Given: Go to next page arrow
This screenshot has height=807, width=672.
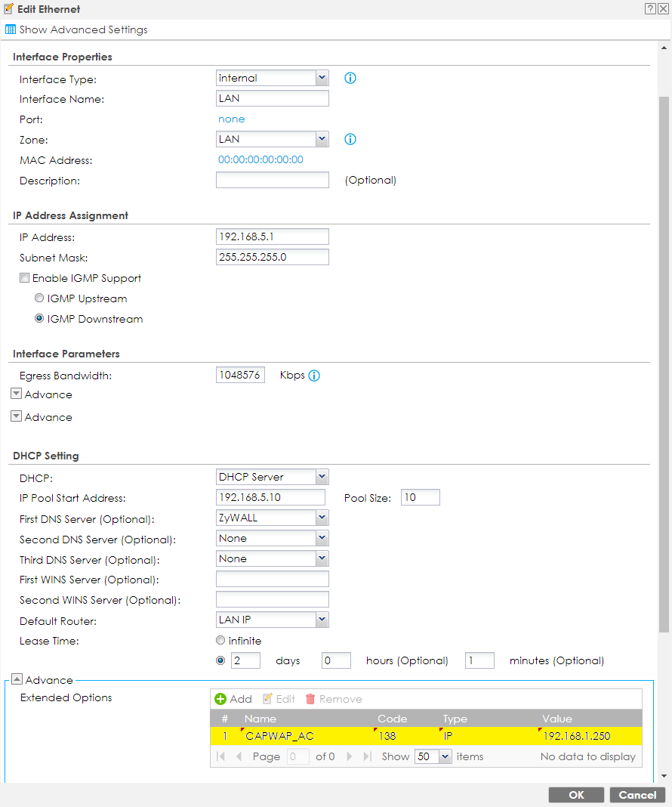Looking at the screenshot, I should [x=350, y=756].
